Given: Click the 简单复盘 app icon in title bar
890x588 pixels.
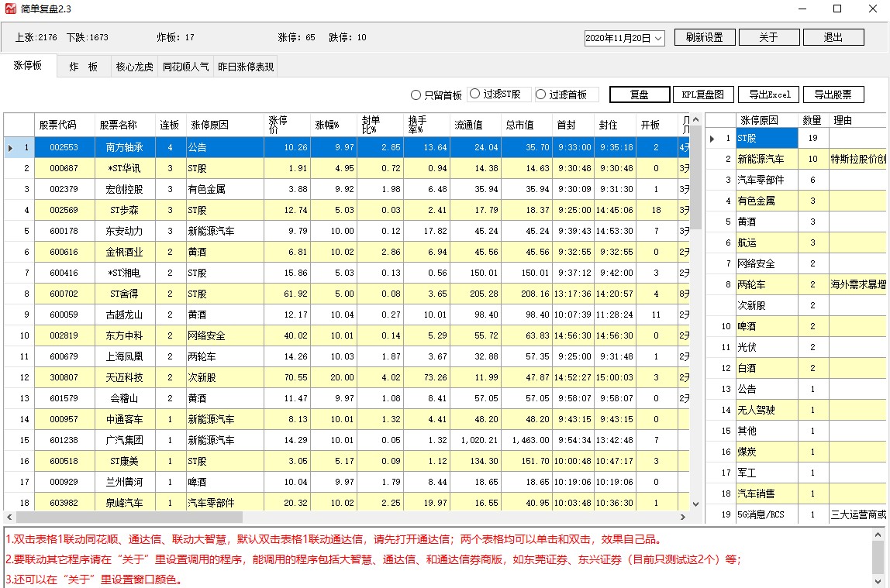Looking at the screenshot, I should 11,9.
